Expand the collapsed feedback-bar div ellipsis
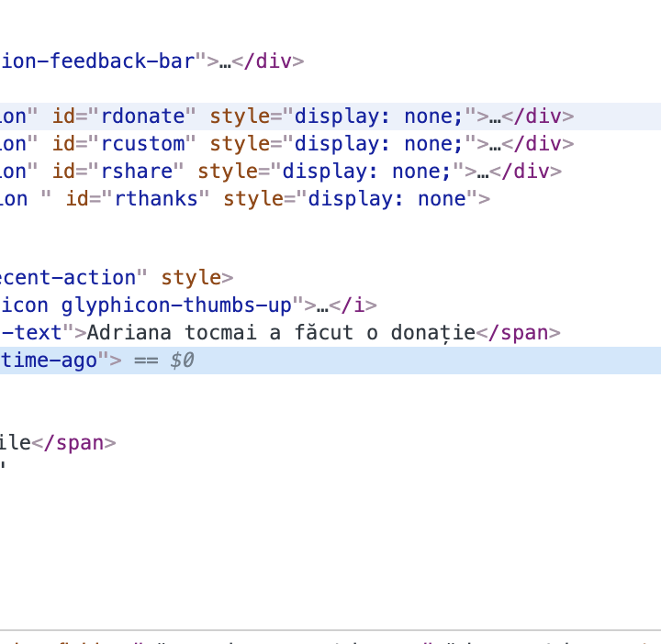Screen dimensions: 661x644 click(x=225, y=61)
